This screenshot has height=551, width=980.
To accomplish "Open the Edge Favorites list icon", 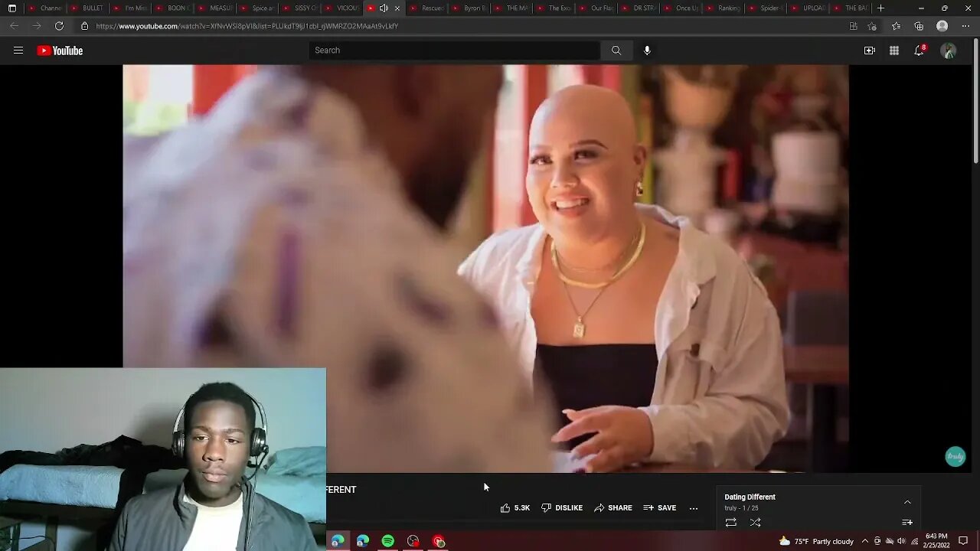I will coord(897,26).
